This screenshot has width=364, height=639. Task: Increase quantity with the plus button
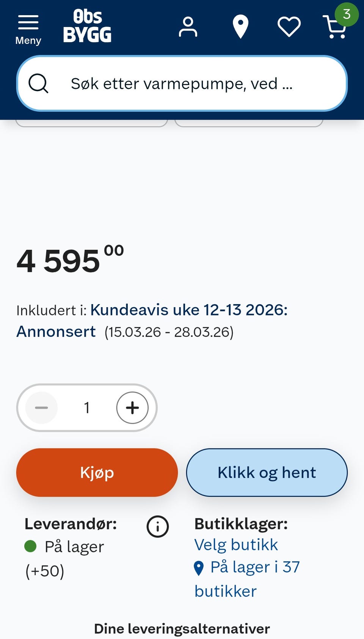point(132,408)
